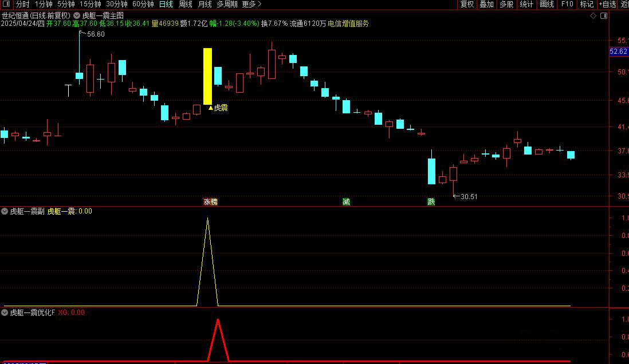Click the green 跌 event badge

click(431, 202)
